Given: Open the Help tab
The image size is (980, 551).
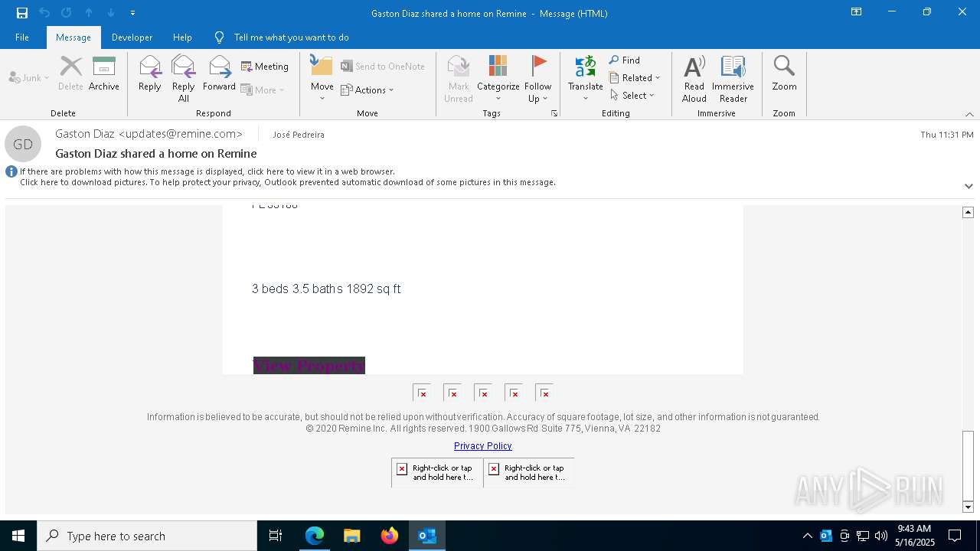Looking at the screenshot, I should click(x=182, y=37).
